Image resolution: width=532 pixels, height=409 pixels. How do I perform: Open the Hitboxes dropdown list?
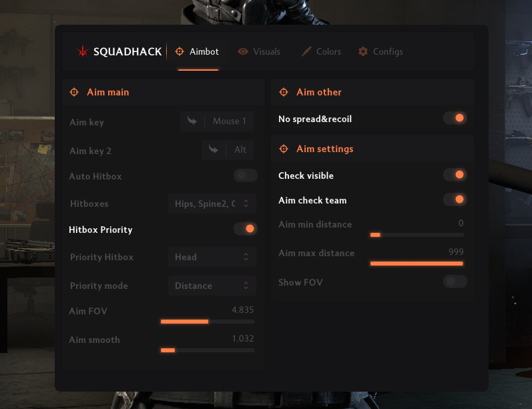[x=211, y=203]
